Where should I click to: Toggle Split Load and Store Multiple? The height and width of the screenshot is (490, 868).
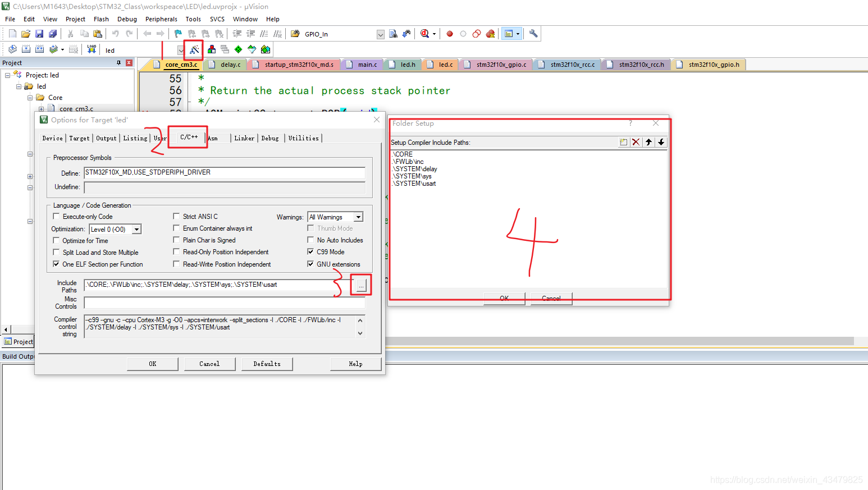[x=56, y=252]
